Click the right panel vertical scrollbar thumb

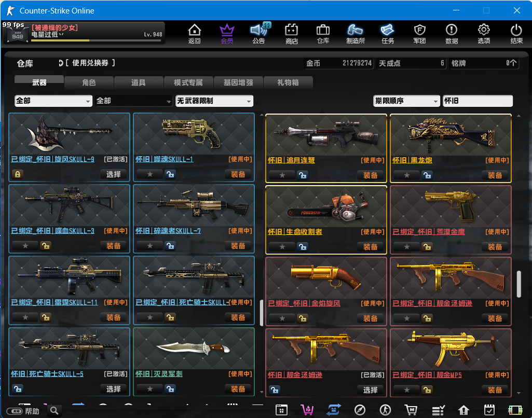[519, 284]
